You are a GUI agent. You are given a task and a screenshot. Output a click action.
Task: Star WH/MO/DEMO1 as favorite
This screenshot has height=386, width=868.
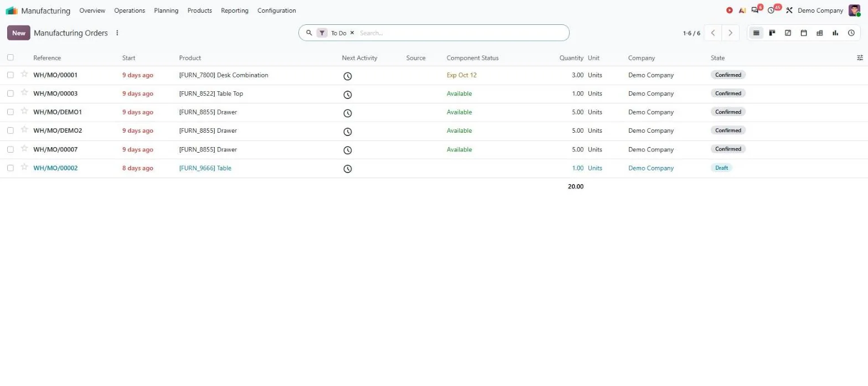[24, 111]
